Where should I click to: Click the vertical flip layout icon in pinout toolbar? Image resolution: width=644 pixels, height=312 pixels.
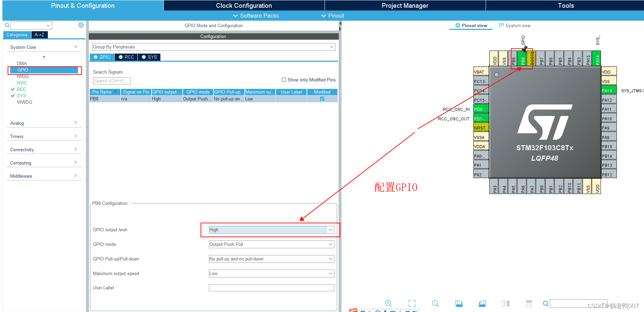[x=506, y=304]
